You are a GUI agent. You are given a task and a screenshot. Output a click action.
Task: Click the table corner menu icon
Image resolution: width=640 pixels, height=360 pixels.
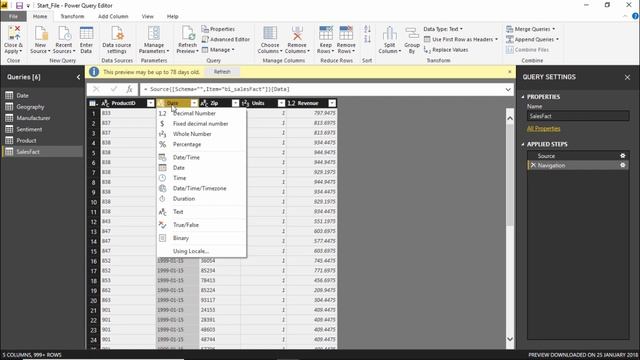(x=93, y=103)
